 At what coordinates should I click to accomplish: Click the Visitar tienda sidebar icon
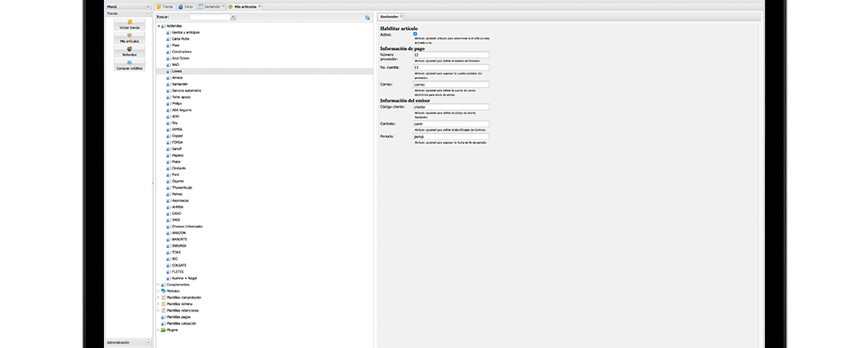pos(129,22)
